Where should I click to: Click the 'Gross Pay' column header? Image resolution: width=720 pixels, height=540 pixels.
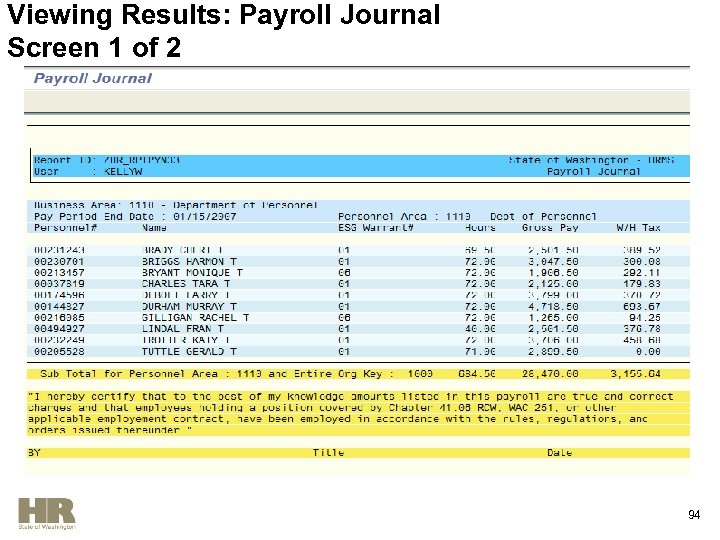click(550, 228)
